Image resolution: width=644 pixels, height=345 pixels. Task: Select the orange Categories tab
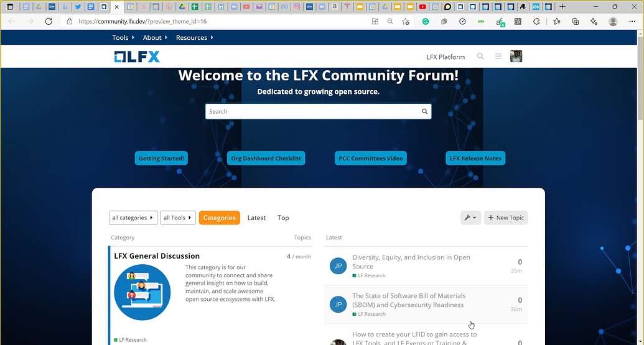coord(219,218)
